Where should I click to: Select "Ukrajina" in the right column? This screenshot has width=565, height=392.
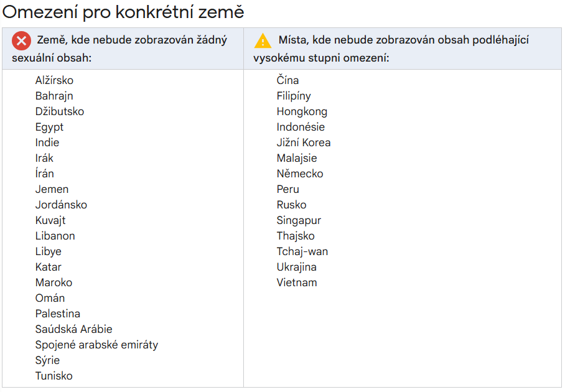[296, 267]
